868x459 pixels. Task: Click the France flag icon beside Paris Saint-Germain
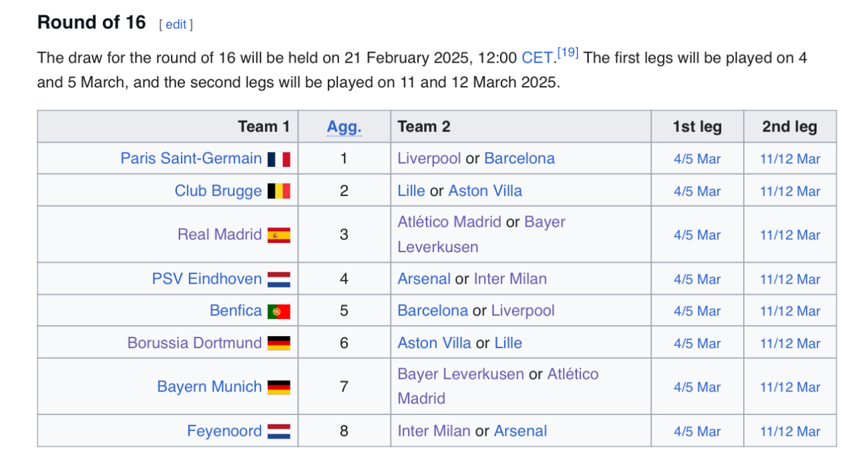pyautogui.click(x=278, y=159)
